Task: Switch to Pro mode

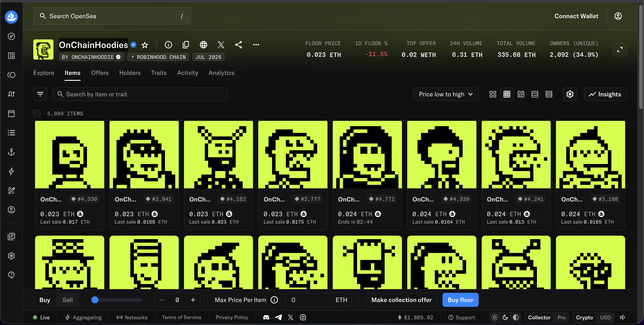Action: 561,317
